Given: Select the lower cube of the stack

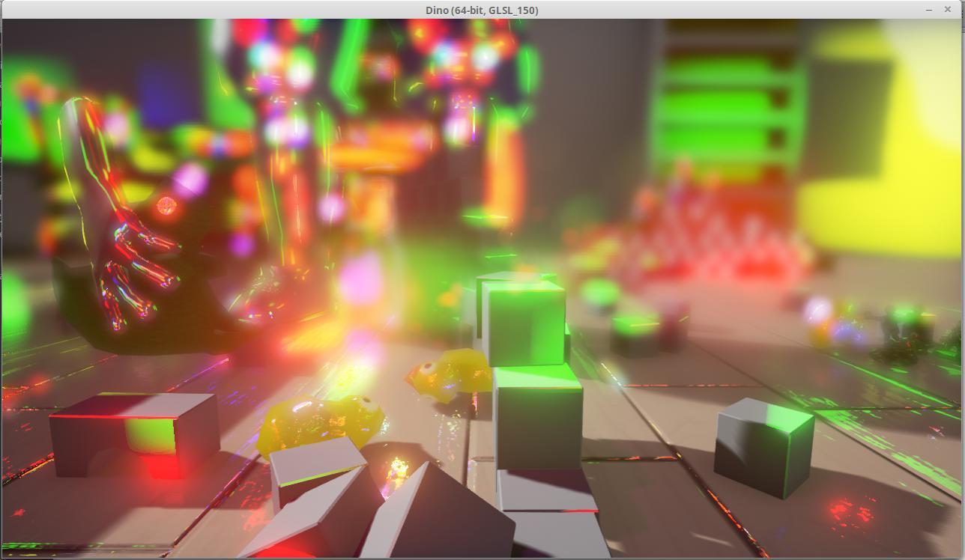Looking at the screenshot, I should (537, 417).
